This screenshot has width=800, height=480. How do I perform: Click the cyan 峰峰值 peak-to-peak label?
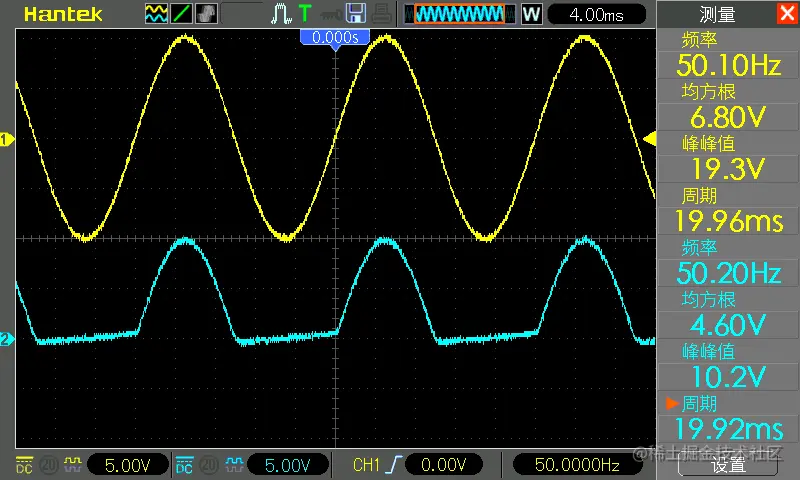pos(708,351)
